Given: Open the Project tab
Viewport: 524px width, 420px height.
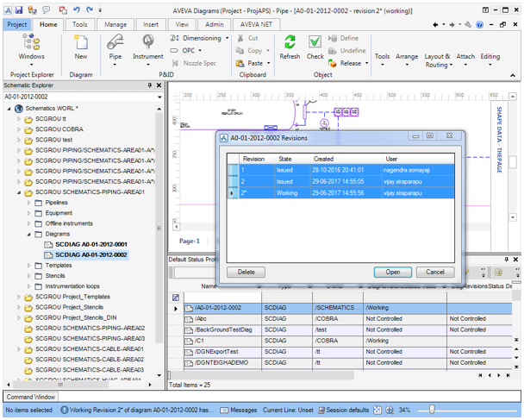Looking at the screenshot, I should pyautogui.click(x=17, y=24).
